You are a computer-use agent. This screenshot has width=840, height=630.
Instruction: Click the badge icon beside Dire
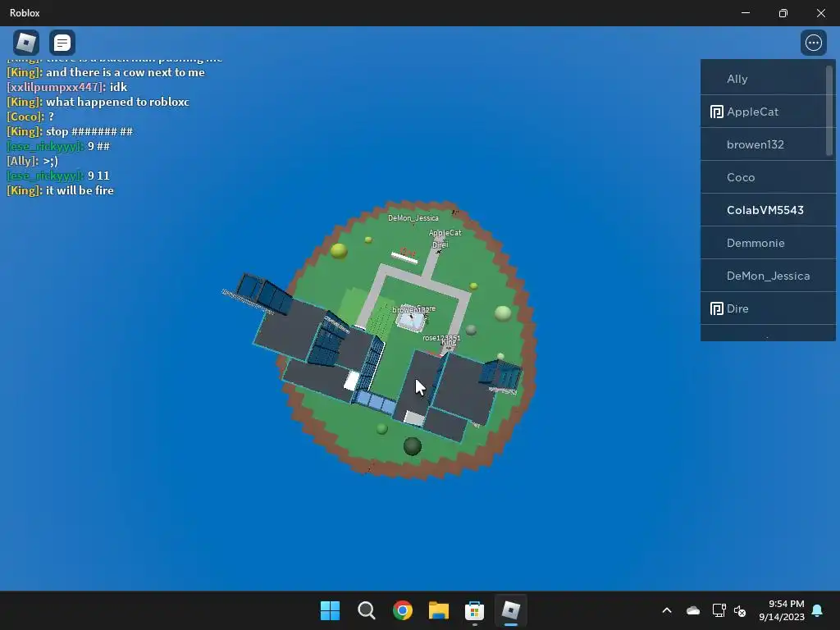pyautogui.click(x=716, y=308)
